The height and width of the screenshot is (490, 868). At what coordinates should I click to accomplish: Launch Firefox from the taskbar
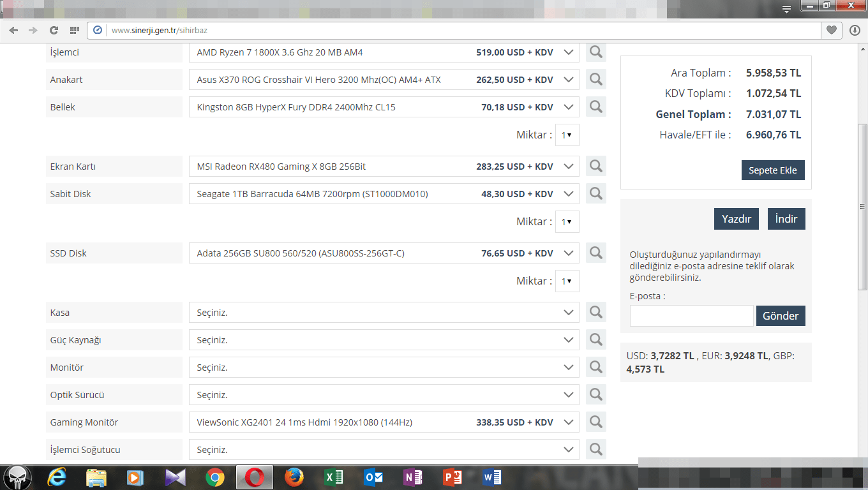pyautogui.click(x=294, y=477)
